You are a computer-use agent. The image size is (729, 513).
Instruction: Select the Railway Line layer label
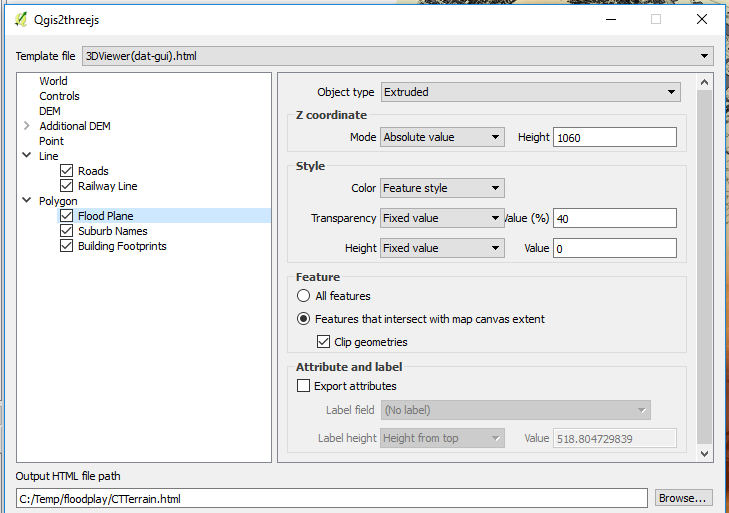107,186
